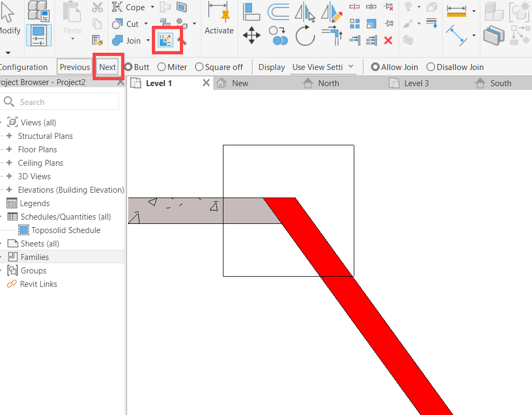The height and width of the screenshot is (415, 532).
Task: Click the Previous configuration button
Action: (75, 67)
